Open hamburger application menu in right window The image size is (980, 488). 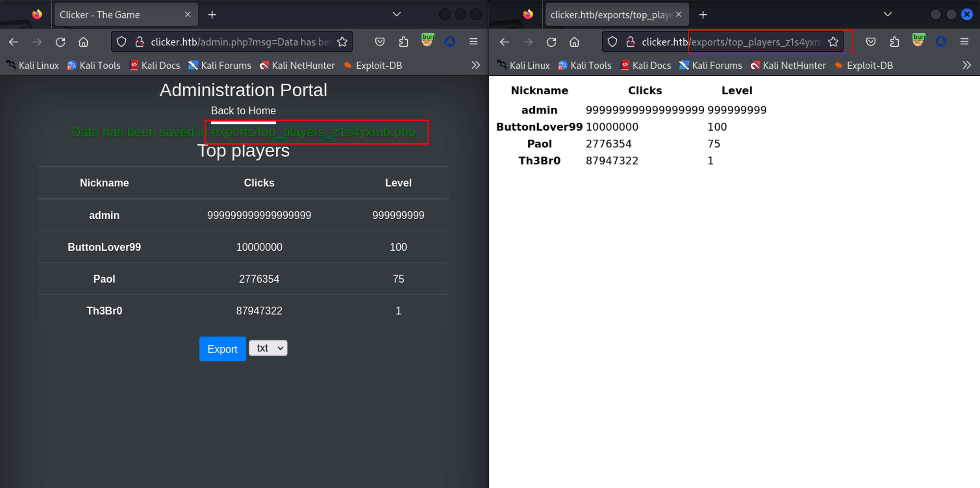coord(964,42)
